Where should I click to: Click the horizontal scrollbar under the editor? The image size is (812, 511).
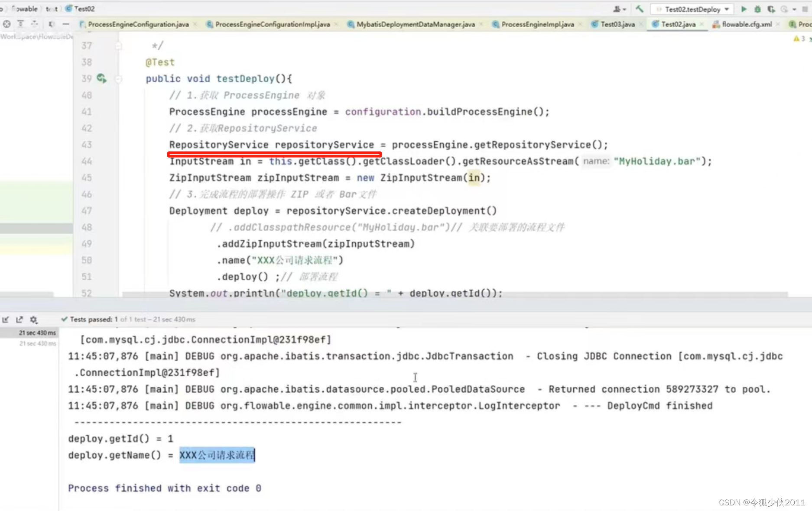coord(455,294)
